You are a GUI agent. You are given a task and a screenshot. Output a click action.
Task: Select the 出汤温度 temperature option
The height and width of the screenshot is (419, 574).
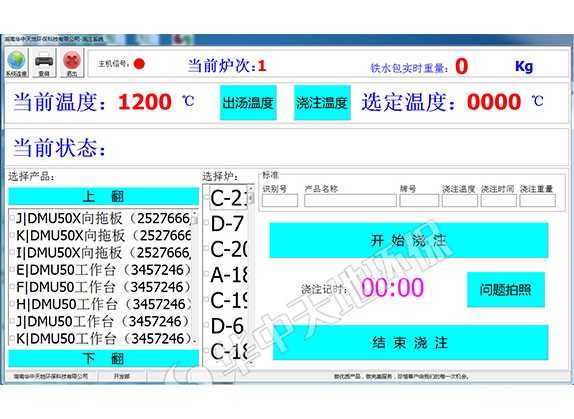pyautogui.click(x=248, y=102)
